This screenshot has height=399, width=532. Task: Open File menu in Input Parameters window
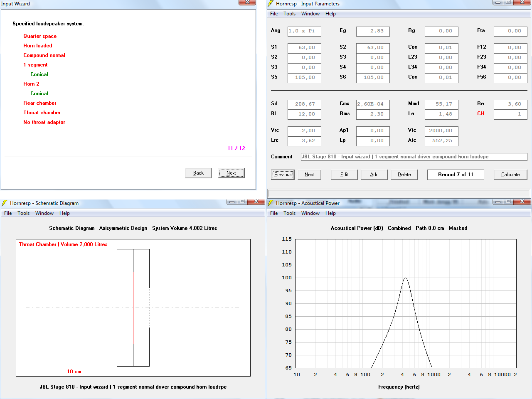point(274,14)
